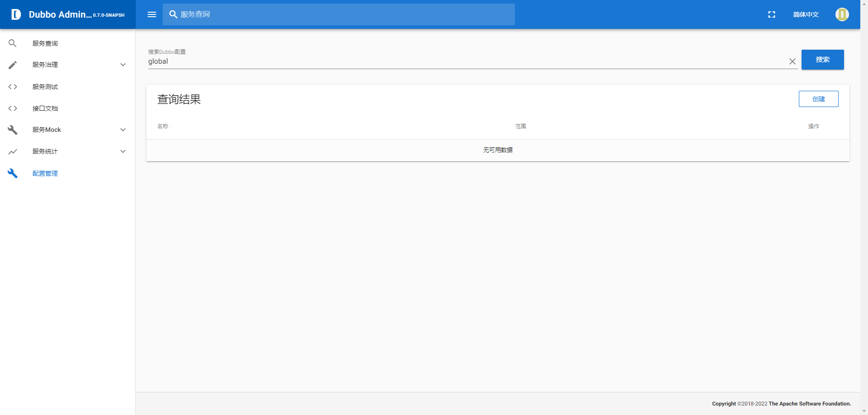Expand the 服务Mock submenu chevron

click(x=123, y=130)
